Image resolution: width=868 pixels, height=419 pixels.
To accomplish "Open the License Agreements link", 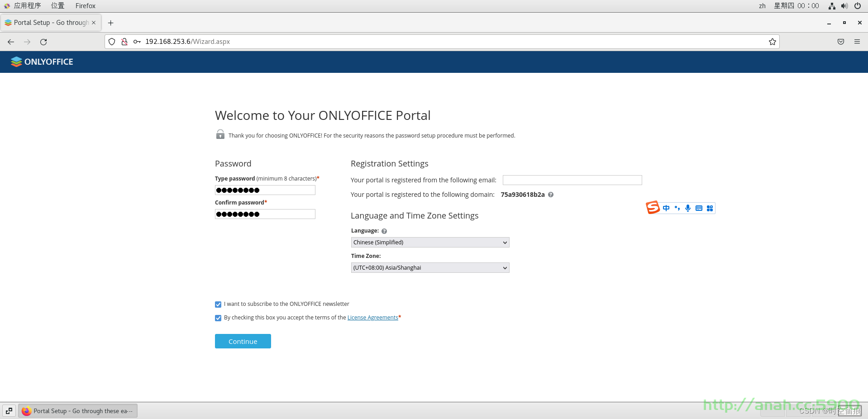I will tap(373, 318).
